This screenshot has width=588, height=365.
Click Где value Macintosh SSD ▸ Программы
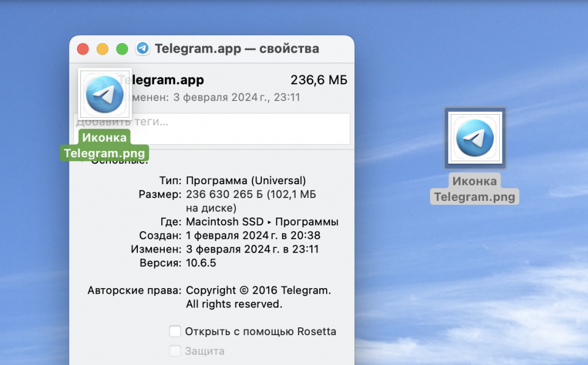click(x=262, y=222)
